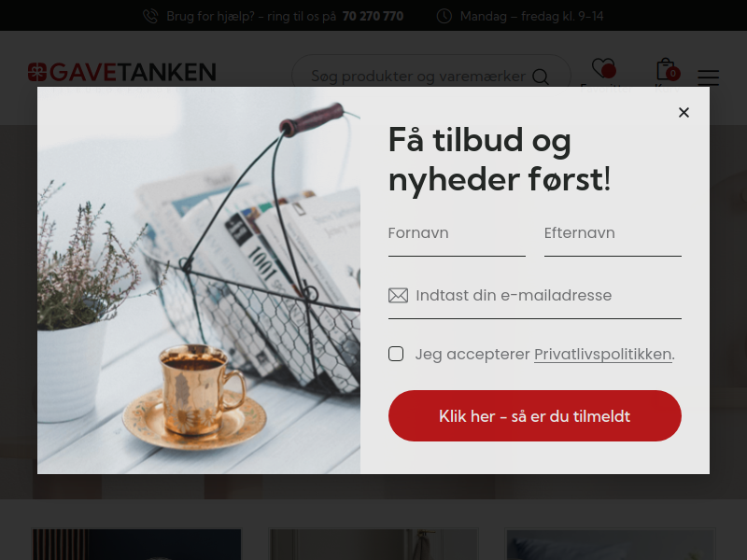
Task: Tick the privacy policy acceptance checkbox
Action: coord(396,354)
